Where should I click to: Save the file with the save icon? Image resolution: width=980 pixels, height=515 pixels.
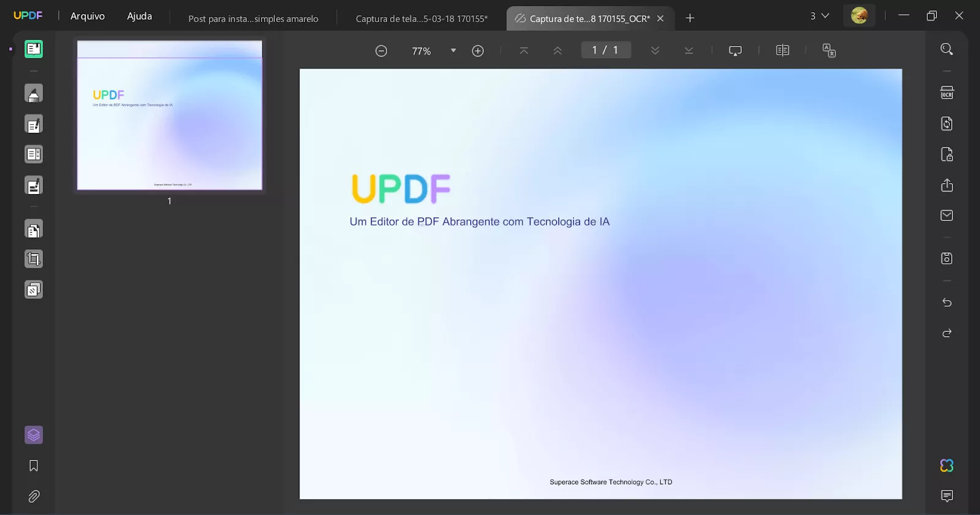point(947,258)
